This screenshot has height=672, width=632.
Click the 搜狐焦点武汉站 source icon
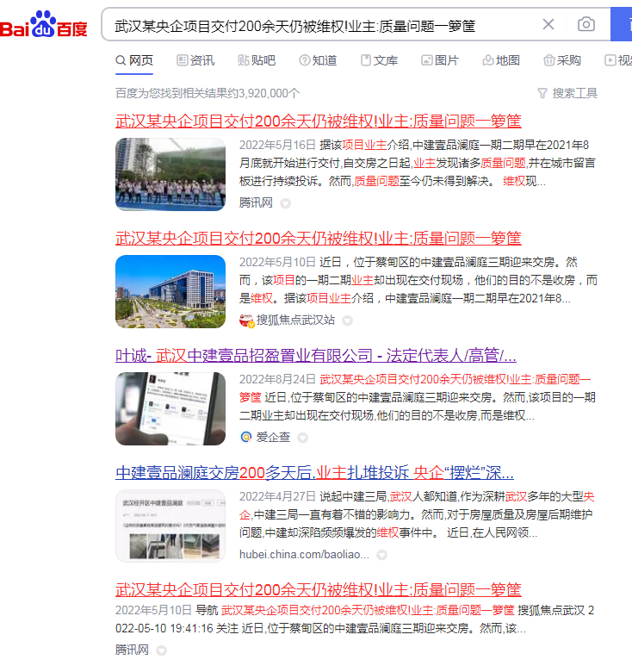tap(246, 320)
